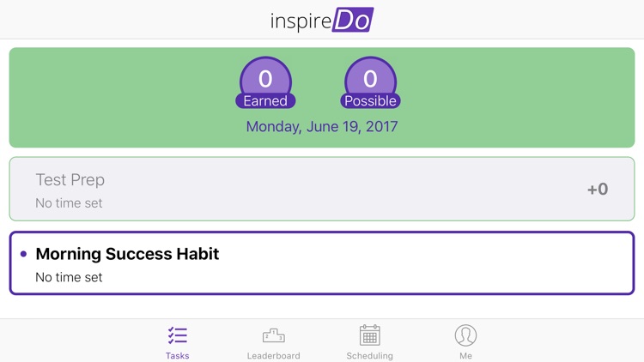Click the Earned label badge
Viewport: 644px width, 362px height.
click(x=265, y=101)
